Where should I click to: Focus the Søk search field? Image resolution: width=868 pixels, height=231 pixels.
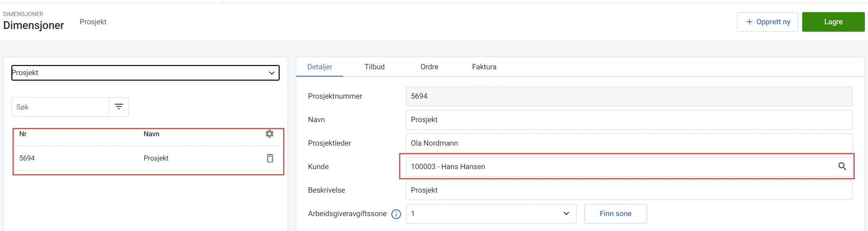[x=60, y=107]
